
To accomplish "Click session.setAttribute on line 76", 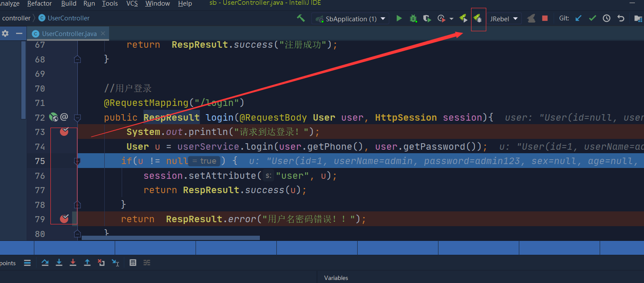I will (200, 176).
